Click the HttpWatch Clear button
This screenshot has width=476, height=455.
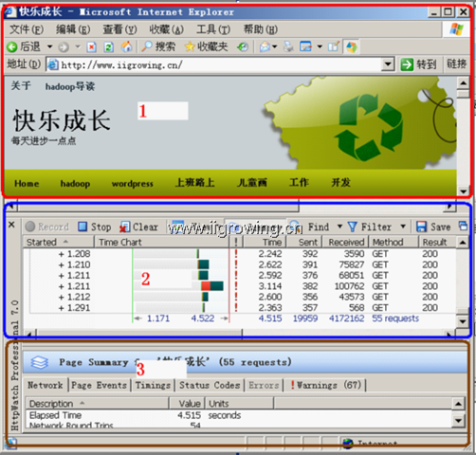pyautogui.click(x=138, y=227)
